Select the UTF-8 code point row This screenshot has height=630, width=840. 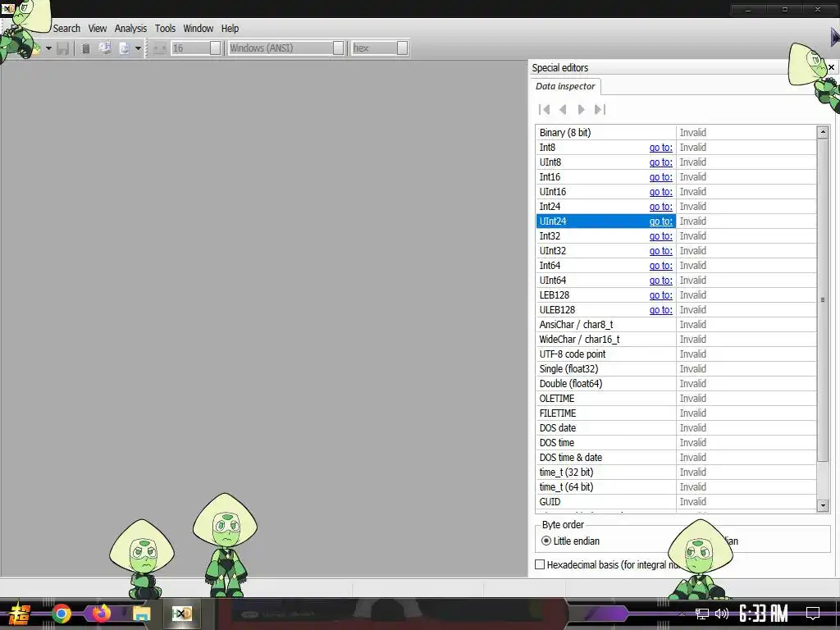point(676,354)
